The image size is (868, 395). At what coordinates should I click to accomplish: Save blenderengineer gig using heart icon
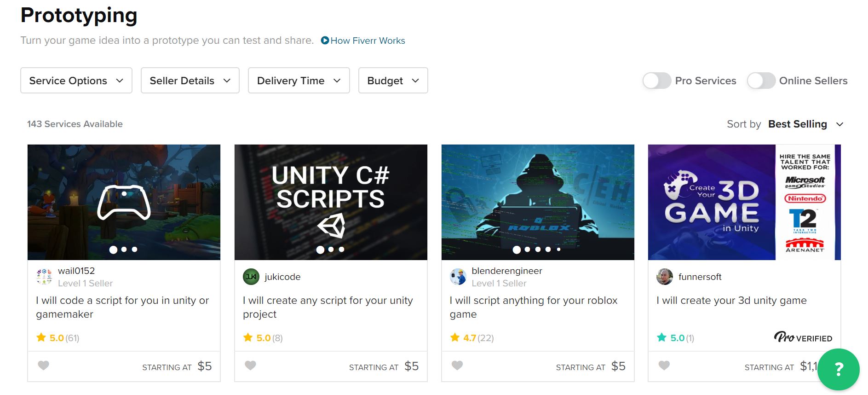click(457, 366)
